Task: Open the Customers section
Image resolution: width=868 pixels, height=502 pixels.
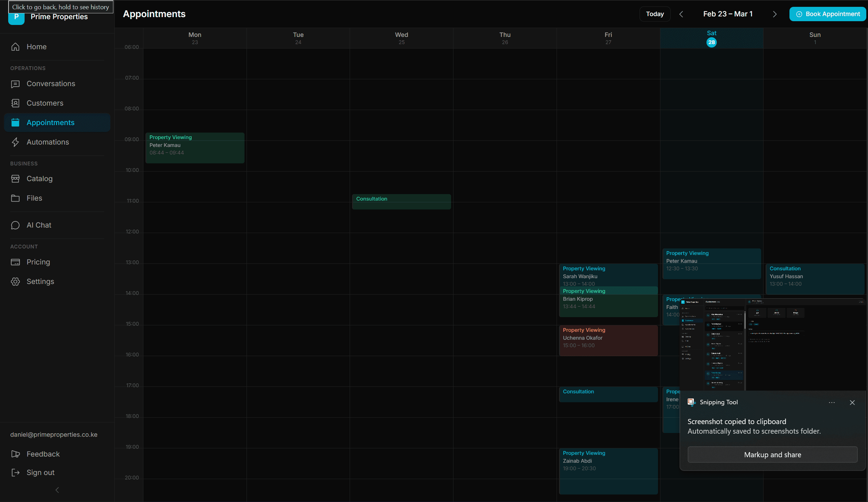Action: coord(45,103)
